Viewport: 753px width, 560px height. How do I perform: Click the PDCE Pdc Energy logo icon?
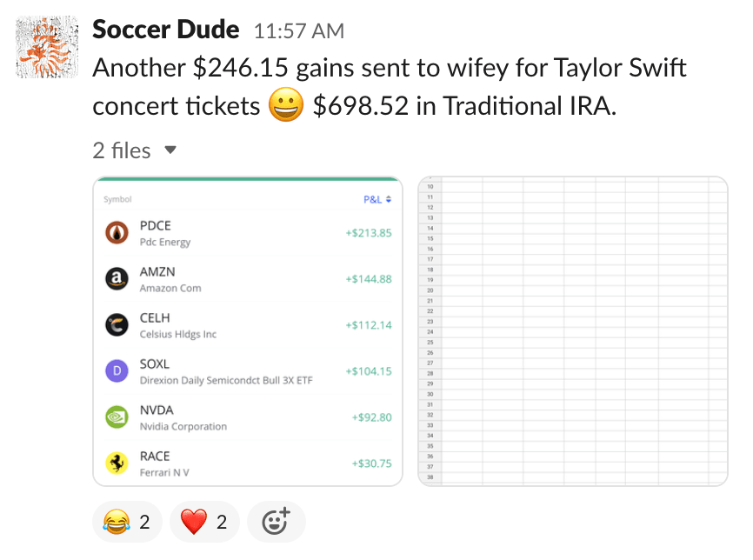click(117, 233)
